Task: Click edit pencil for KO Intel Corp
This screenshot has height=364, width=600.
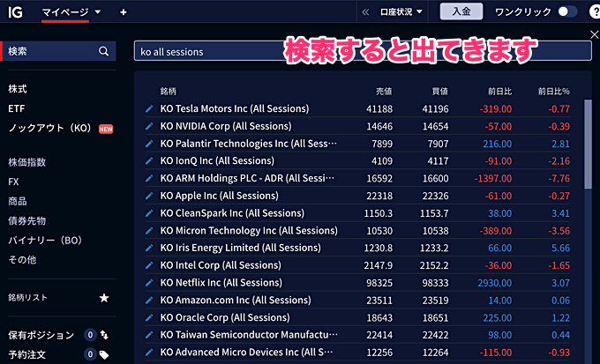Action: pyautogui.click(x=149, y=265)
